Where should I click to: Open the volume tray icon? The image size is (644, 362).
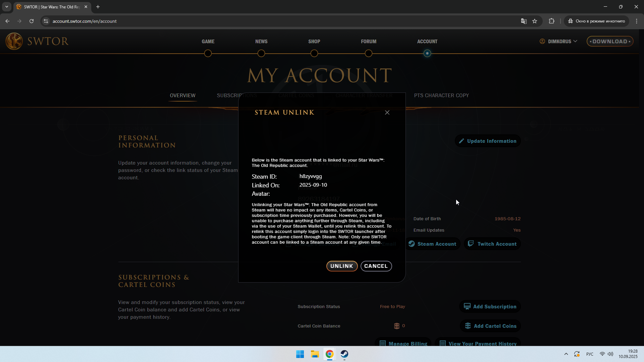[x=611, y=354]
